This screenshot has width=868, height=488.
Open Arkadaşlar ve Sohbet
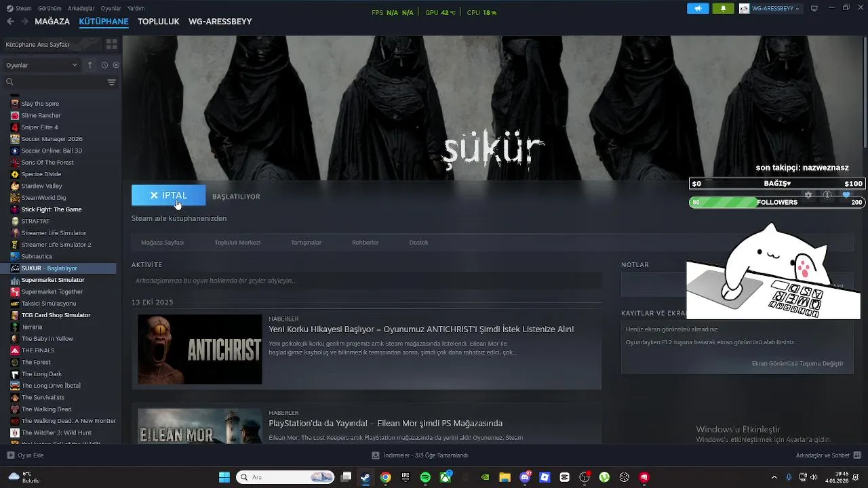tap(828, 455)
